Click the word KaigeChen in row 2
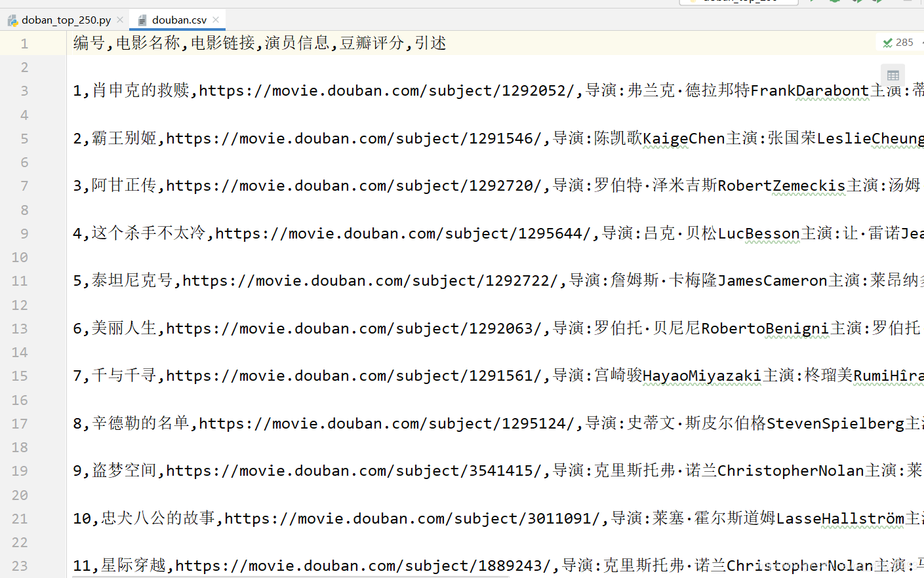The image size is (924, 578). 684,138
